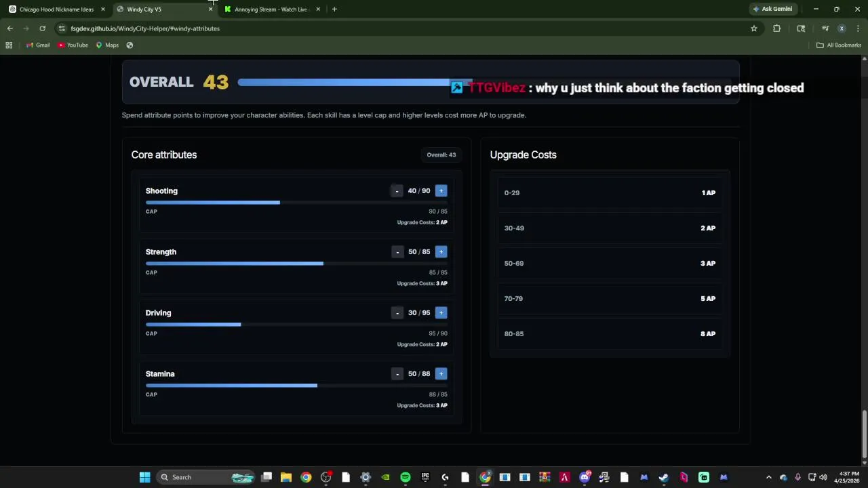This screenshot has width=868, height=488.
Task: Open Gmail bookmark
Action: [38, 45]
